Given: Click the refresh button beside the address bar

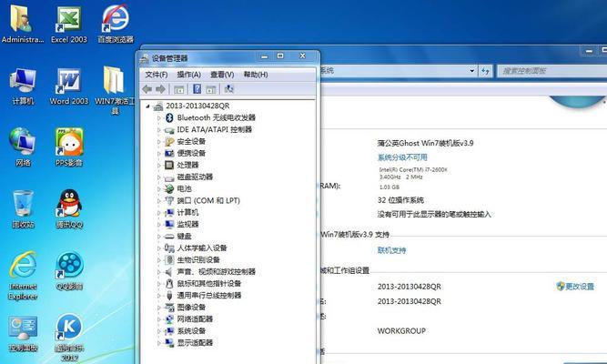Looking at the screenshot, I should pyautogui.click(x=485, y=71).
